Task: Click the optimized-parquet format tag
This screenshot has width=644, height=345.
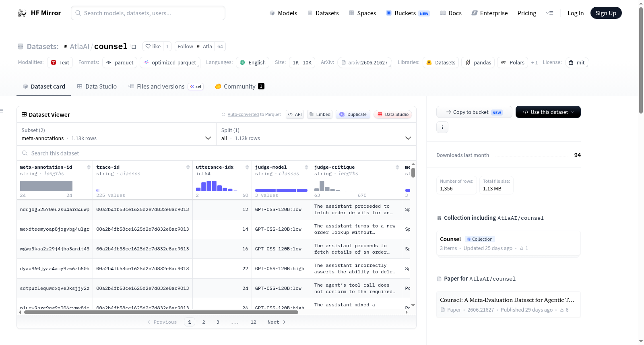Action: tap(170, 62)
